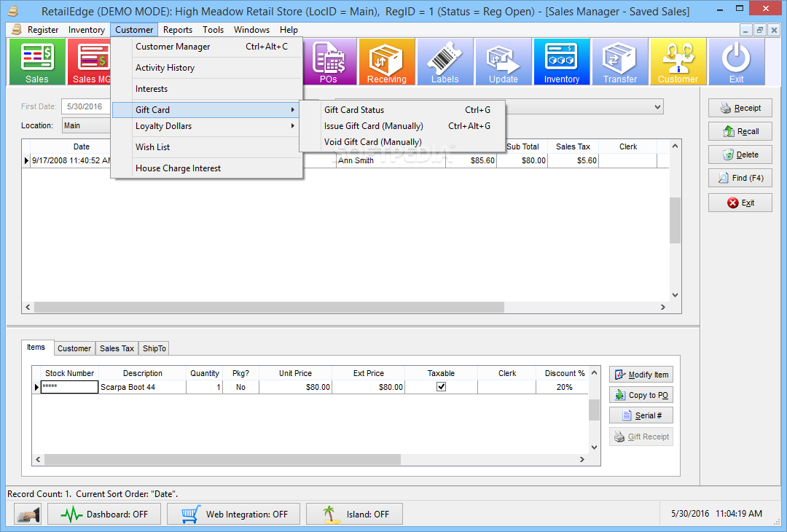787x532 pixels.
Task: Switch to the Customer tab
Action: [74, 348]
